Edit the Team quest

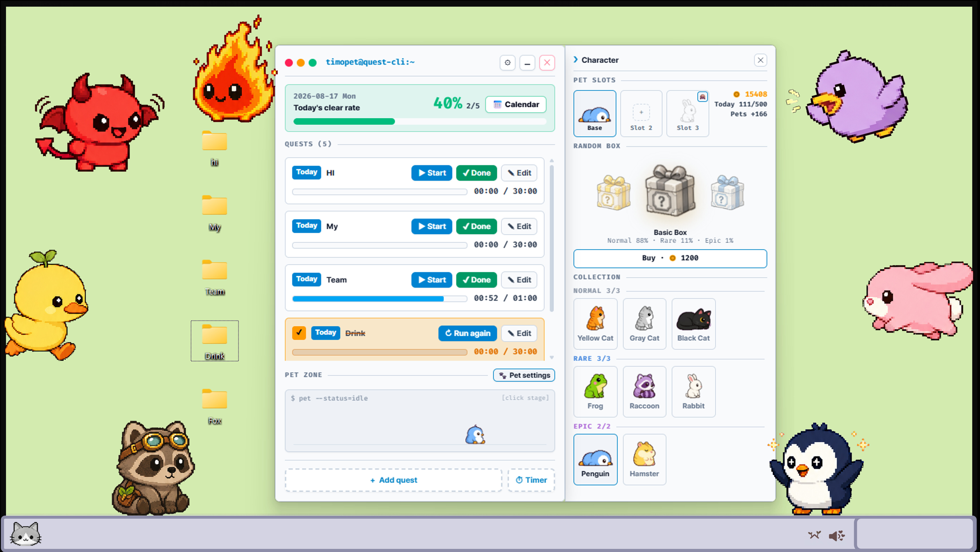click(519, 280)
